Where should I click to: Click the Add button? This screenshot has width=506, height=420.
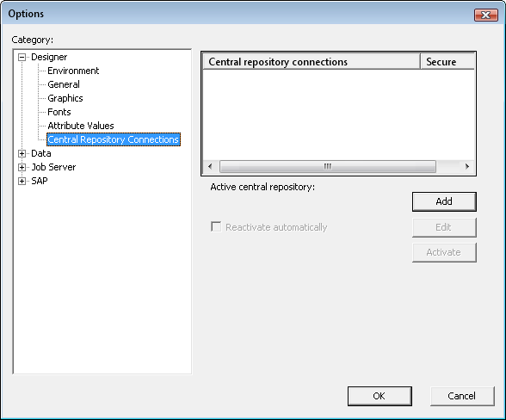(444, 201)
